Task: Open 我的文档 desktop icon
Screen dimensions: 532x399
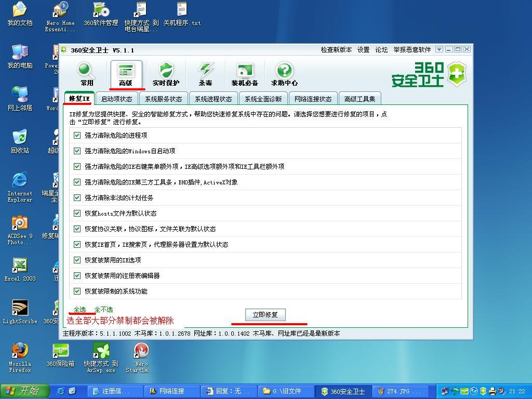Action: (x=20, y=14)
